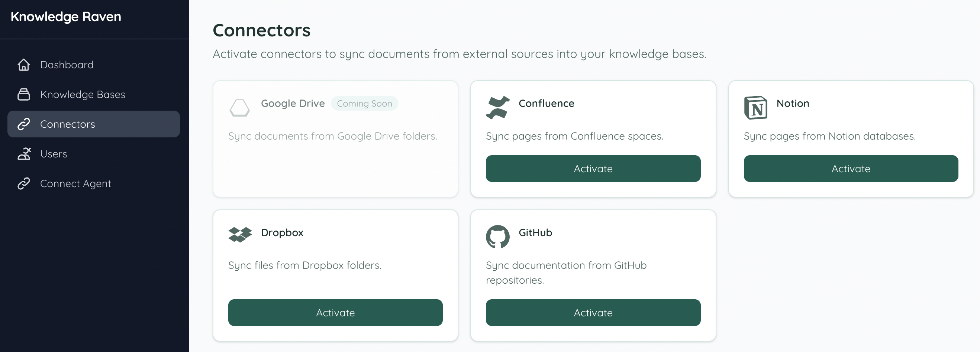The width and height of the screenshot is (980, 352).
Task: Activate the Dropbox connector
Action: click(335, 313)
